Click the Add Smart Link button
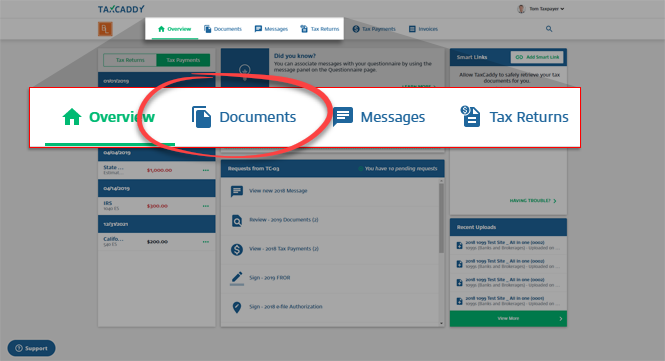Image resolution: width=665 pixels, height=361 pixels. coord(537,57)
